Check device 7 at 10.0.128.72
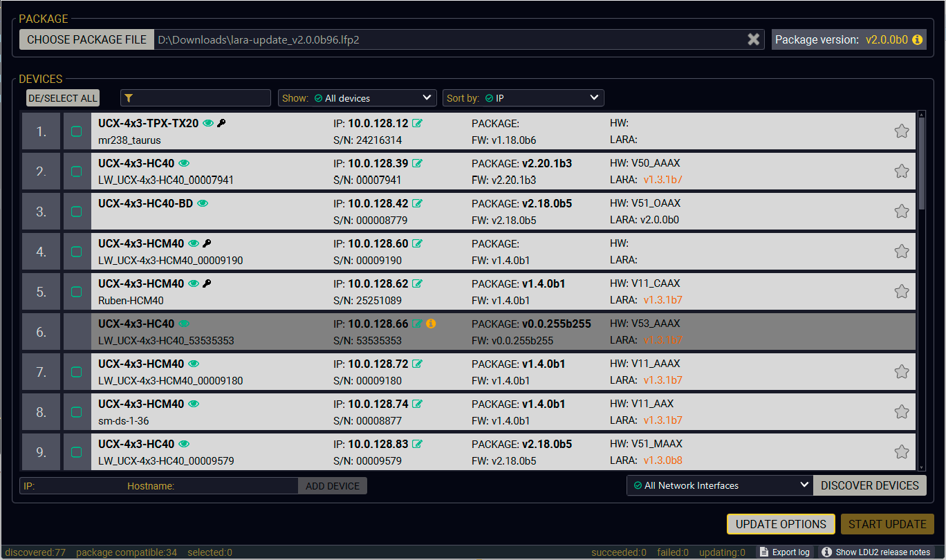 pyautogui.click(x=77, y=372)
